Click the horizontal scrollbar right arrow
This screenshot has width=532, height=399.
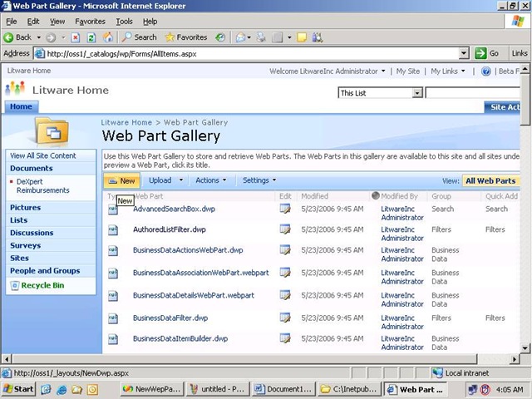[x=515, y=358]
